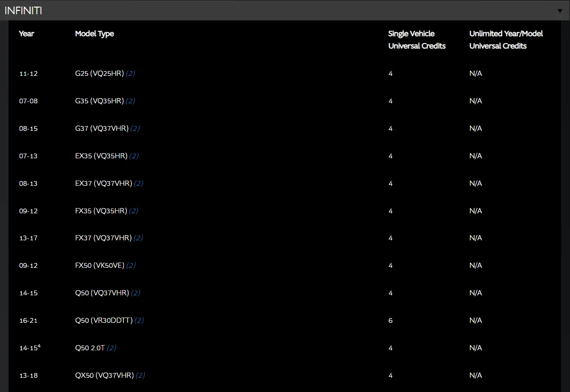Click the G35 (VQ35HR) model text

coord(99,101)
